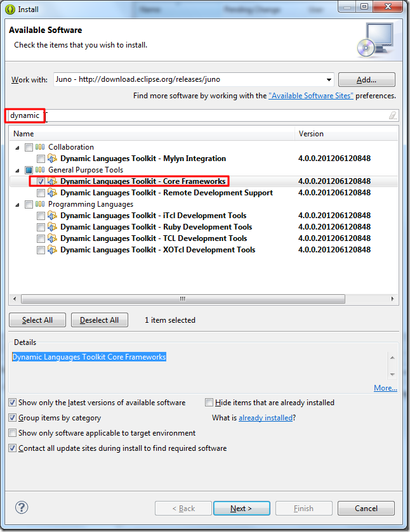Toggle Group items by category
The width and height of the screenshot is (410, 532).
[13, 418]
